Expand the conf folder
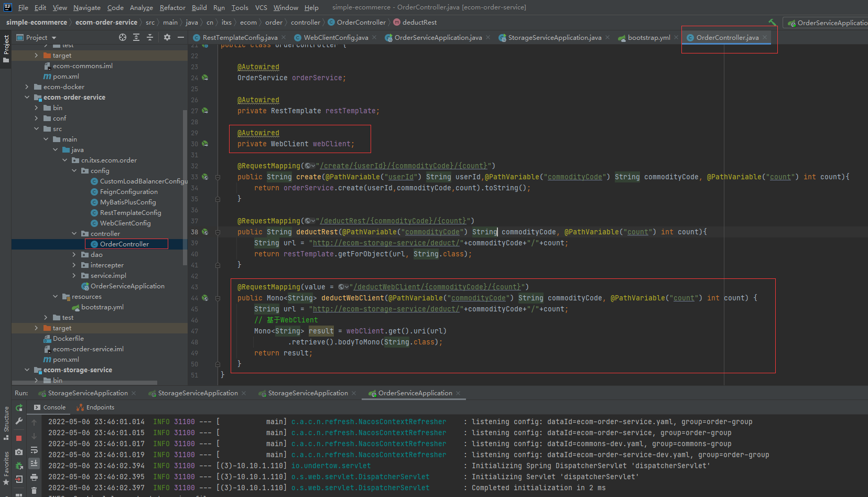The height and width of the screenshot is (497, 868). tap(36, 118)
